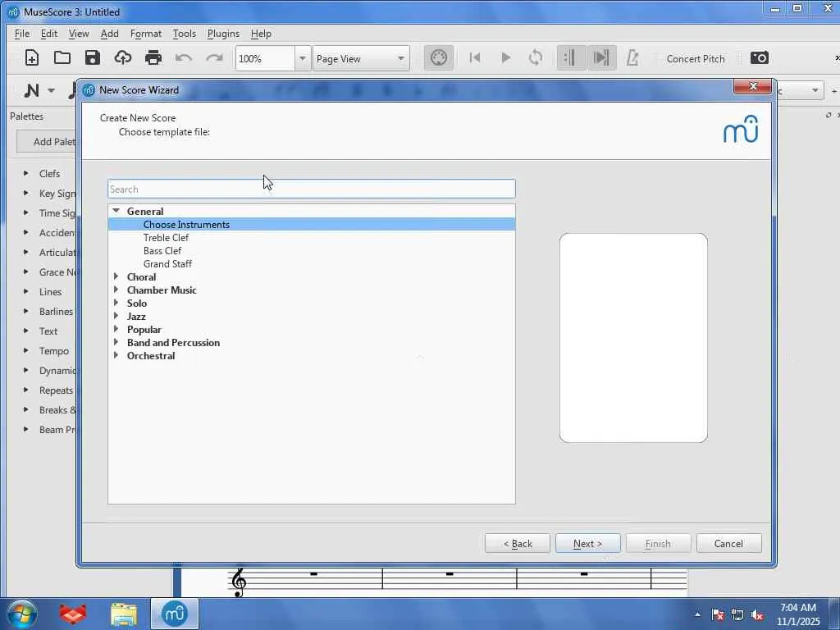Viewport: 840px width, 630px height.
Task: Open the zoom 100% dropdown arrow
Action: pyautogui.click(x=303, y=58)
